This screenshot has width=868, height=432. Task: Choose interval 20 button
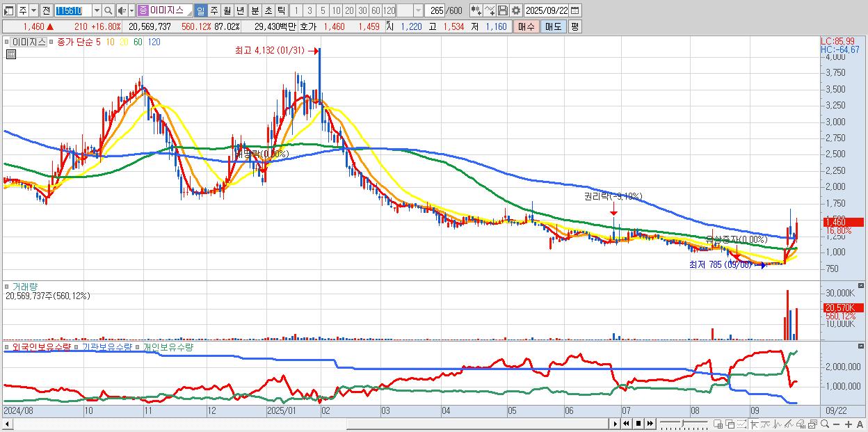[x=349, y=10]
